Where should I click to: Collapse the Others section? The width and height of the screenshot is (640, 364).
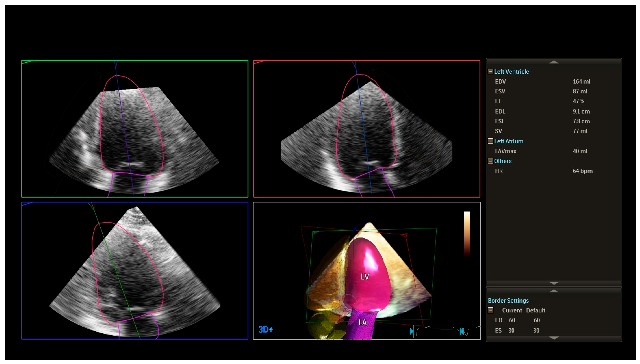click(490, 161)
